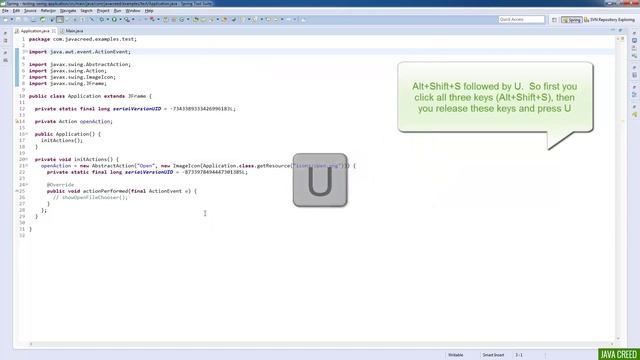Click 'import javax.swing.ImageIcon;' line

pos(72,77)
